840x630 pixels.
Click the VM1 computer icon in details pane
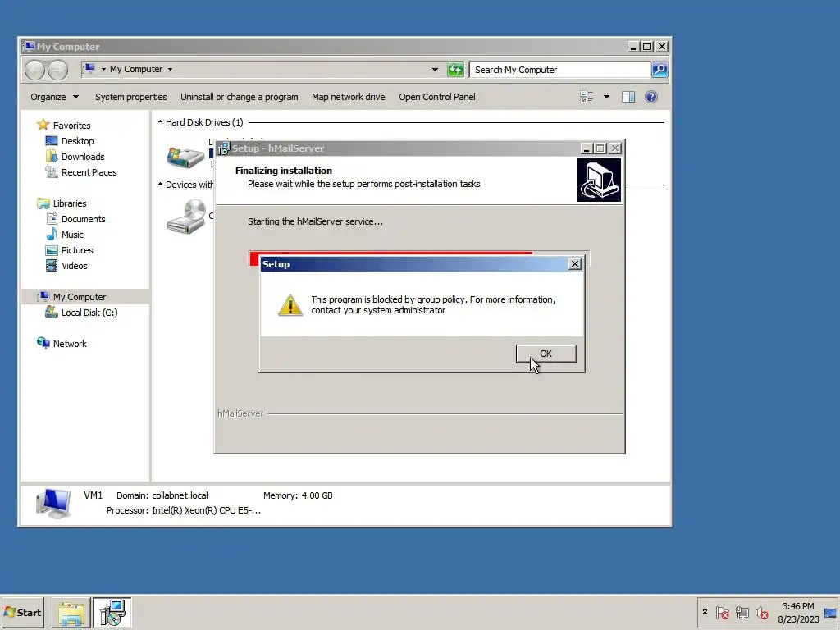(53, 504)
